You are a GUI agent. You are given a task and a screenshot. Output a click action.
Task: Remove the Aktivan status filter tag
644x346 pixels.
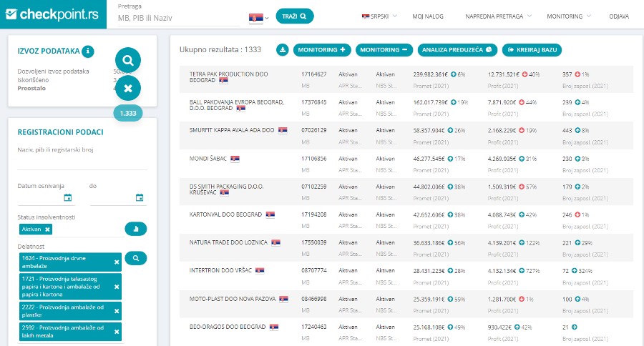point(48,229)
